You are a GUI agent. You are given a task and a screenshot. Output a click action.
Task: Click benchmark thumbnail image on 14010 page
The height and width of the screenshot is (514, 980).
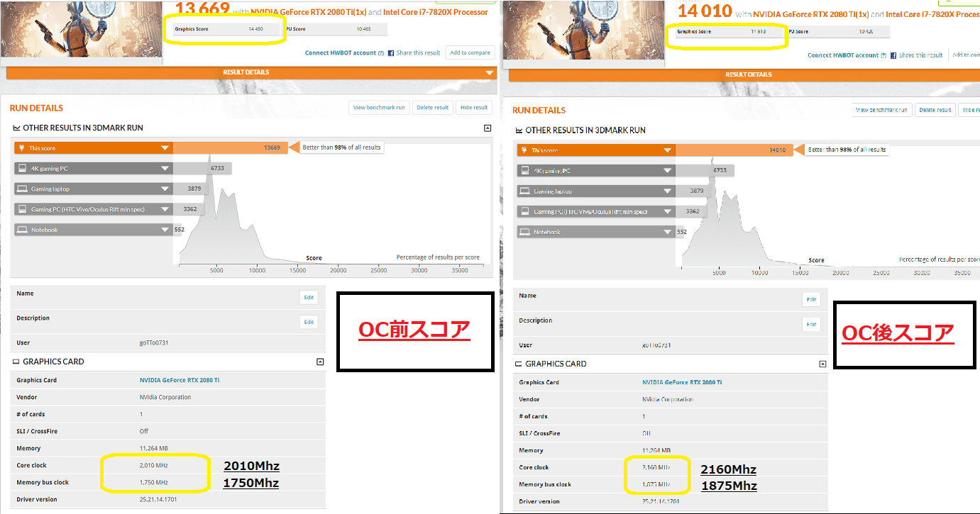584,31
